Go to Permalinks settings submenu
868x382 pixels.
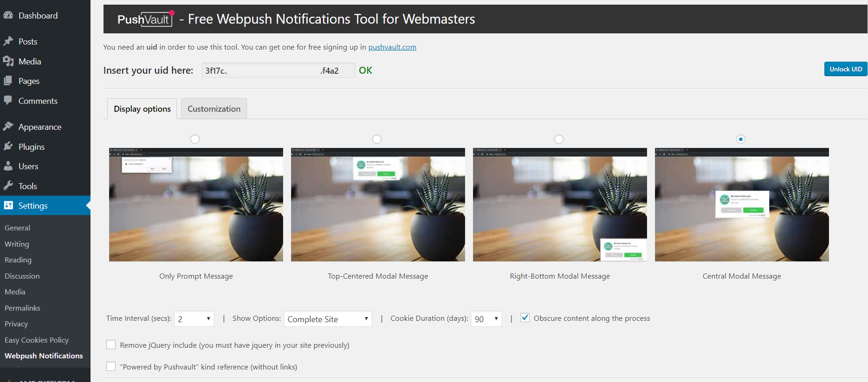pos(22,308)
